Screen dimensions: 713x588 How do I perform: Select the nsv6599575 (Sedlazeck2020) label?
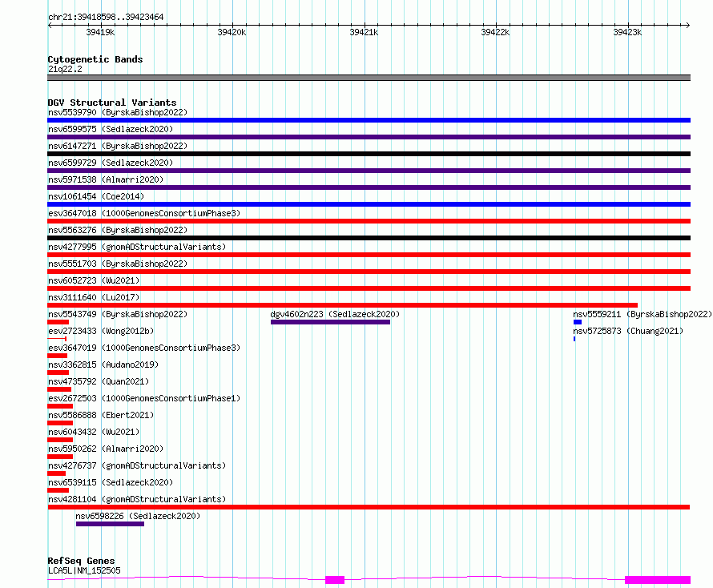[x=111, y=129]
